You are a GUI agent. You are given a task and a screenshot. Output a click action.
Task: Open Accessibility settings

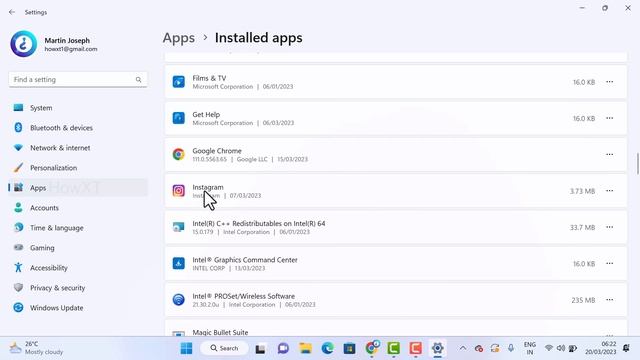[x=78, y=268]
